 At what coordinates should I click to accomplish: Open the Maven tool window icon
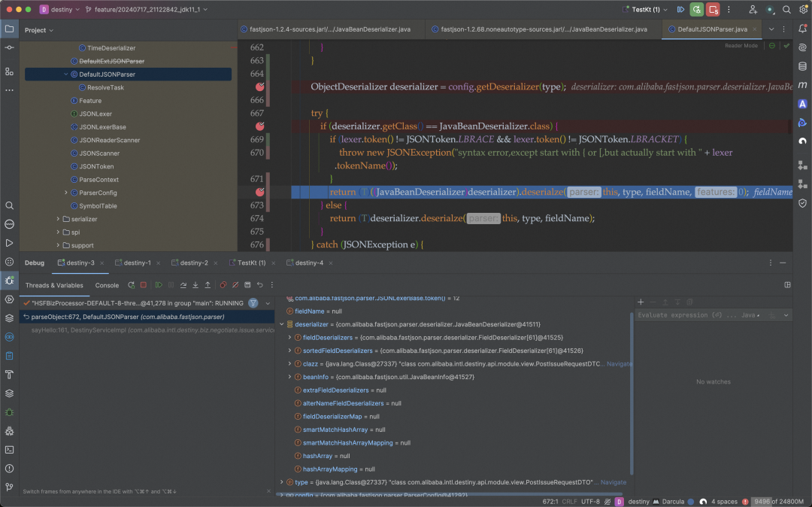coord(802,84)
